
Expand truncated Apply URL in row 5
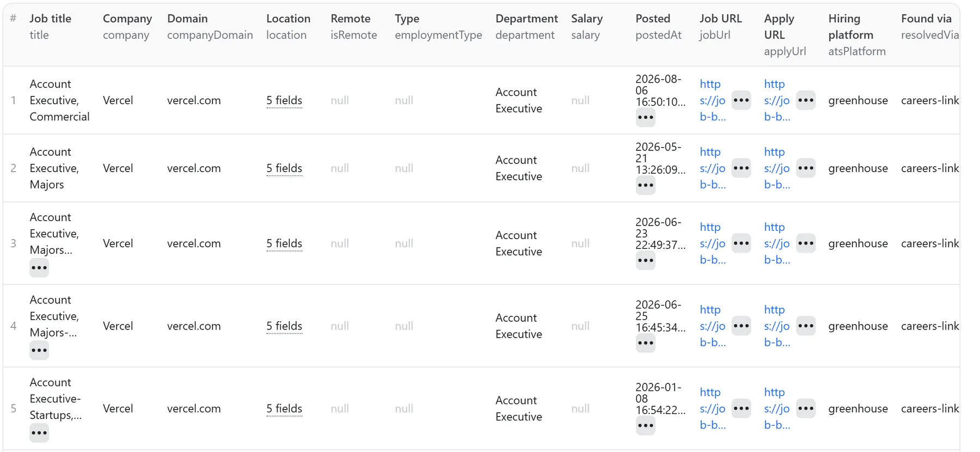tap(805, 408)
